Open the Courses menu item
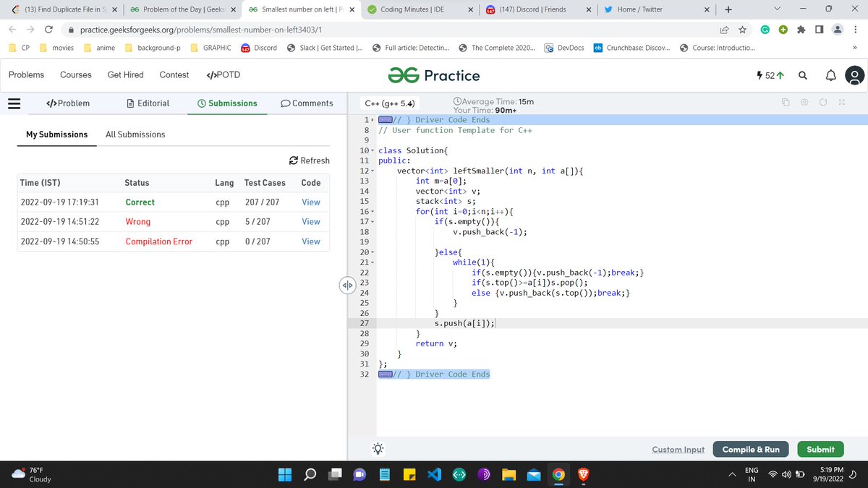The image size is (868, 488). [76, 75]
